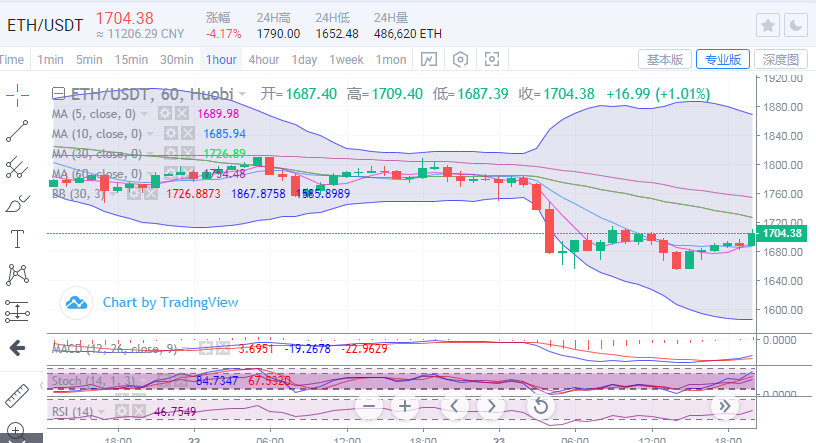
Task: Collapse the left drawing toolbar arrow
Action: [41, 386]
